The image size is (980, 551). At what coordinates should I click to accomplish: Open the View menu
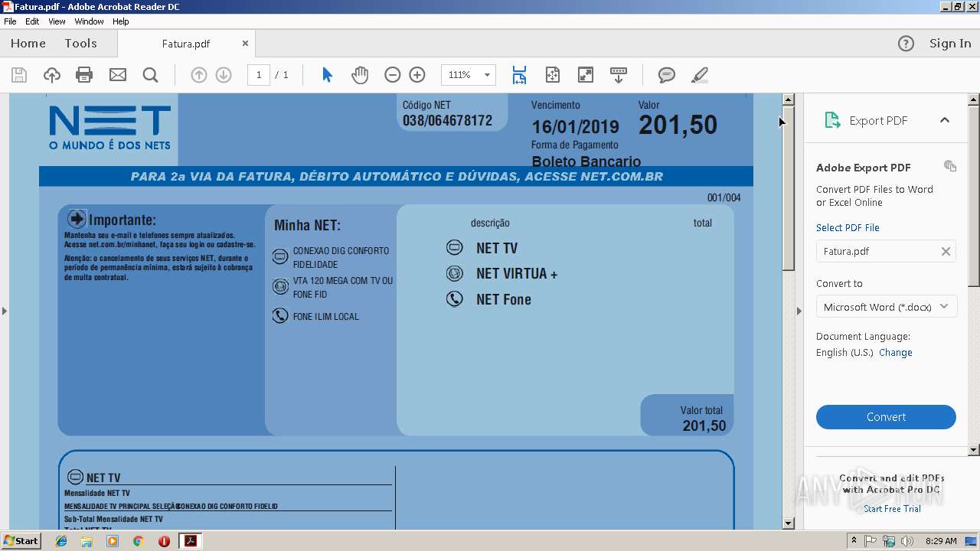click(x=57, y=21)
